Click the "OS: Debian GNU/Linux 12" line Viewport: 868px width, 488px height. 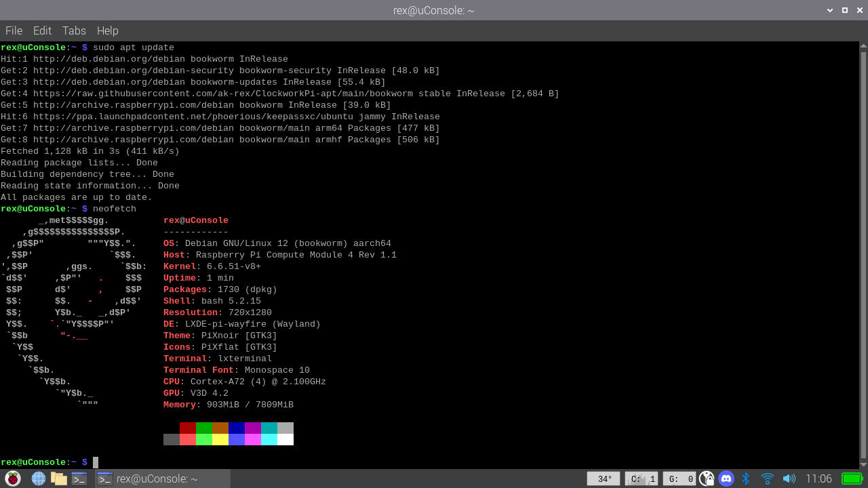pyautogui.click(x=277, y=243)
